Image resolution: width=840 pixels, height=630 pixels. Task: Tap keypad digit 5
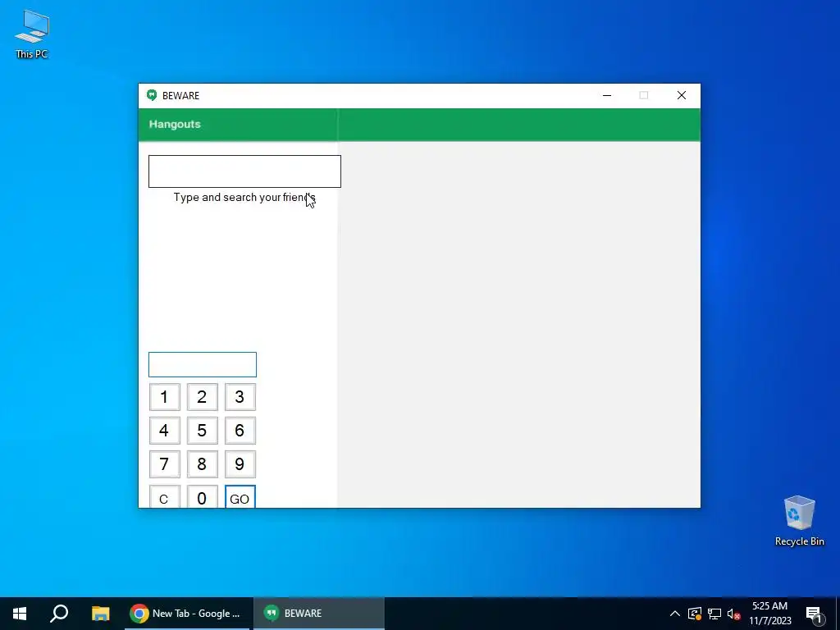point(202,430)
